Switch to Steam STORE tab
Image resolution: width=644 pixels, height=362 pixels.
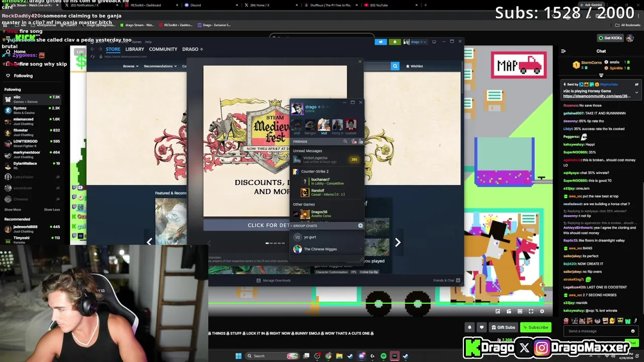[113, 49]
